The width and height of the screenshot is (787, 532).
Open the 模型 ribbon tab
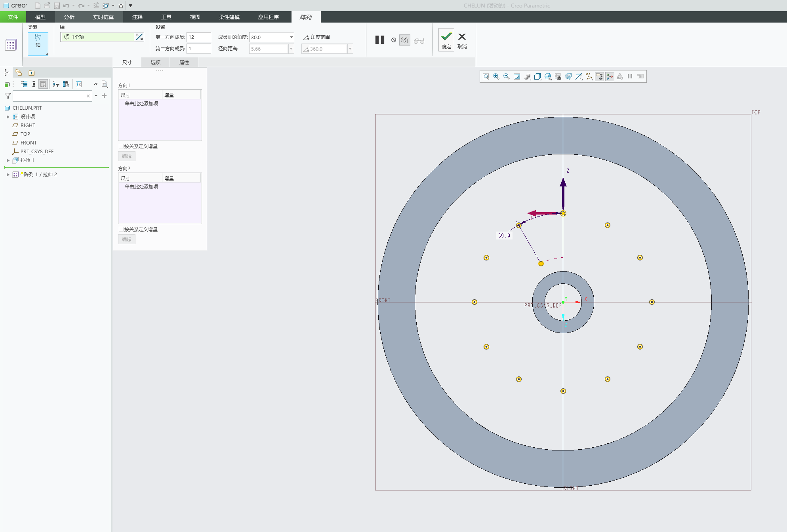coord(40,17)
